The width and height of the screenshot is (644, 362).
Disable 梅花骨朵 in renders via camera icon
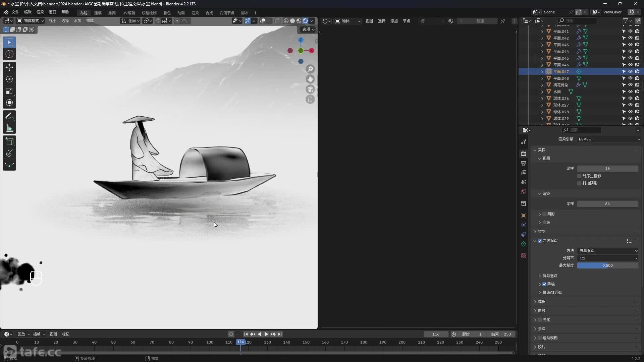637,85
